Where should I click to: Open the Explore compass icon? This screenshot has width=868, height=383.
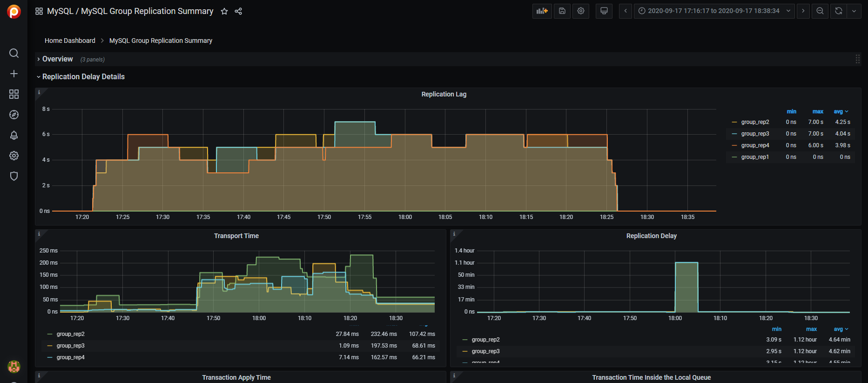pyautogui.click(x=14, y=115)
